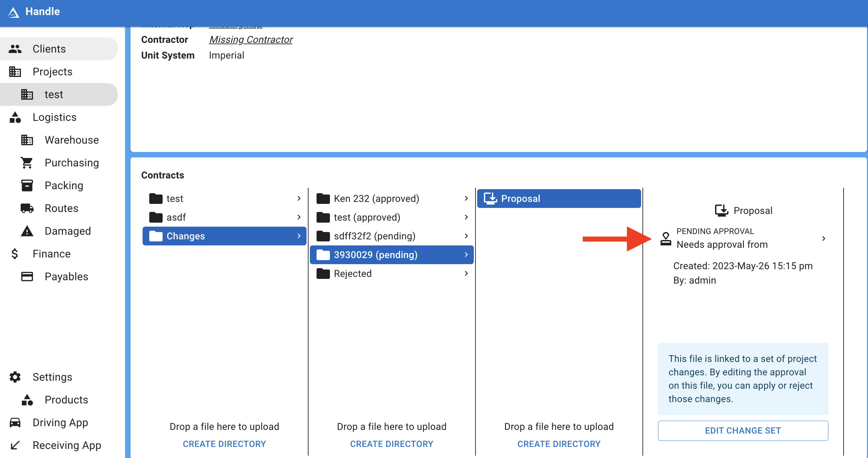Click the Payables card icon

click(27, 277)
